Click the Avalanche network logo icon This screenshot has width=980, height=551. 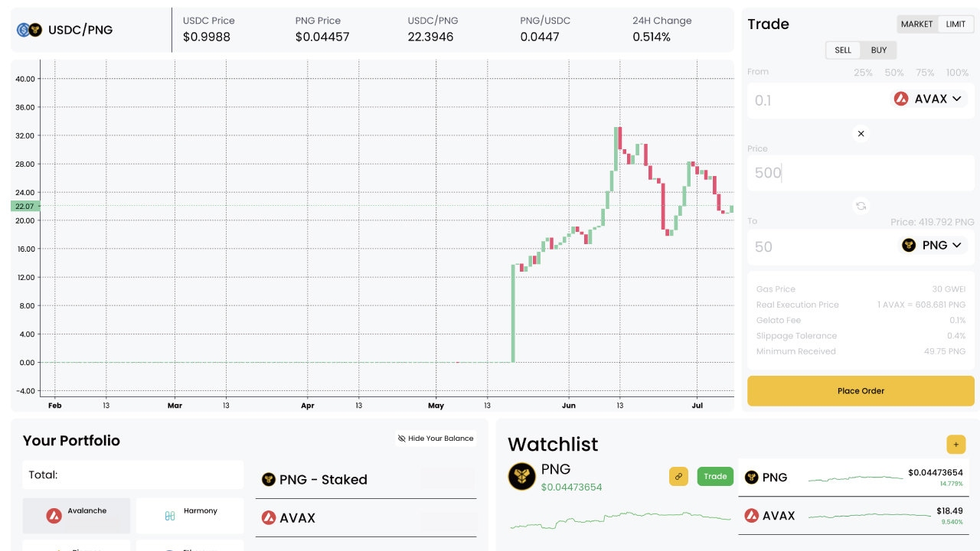coord(54,516)
